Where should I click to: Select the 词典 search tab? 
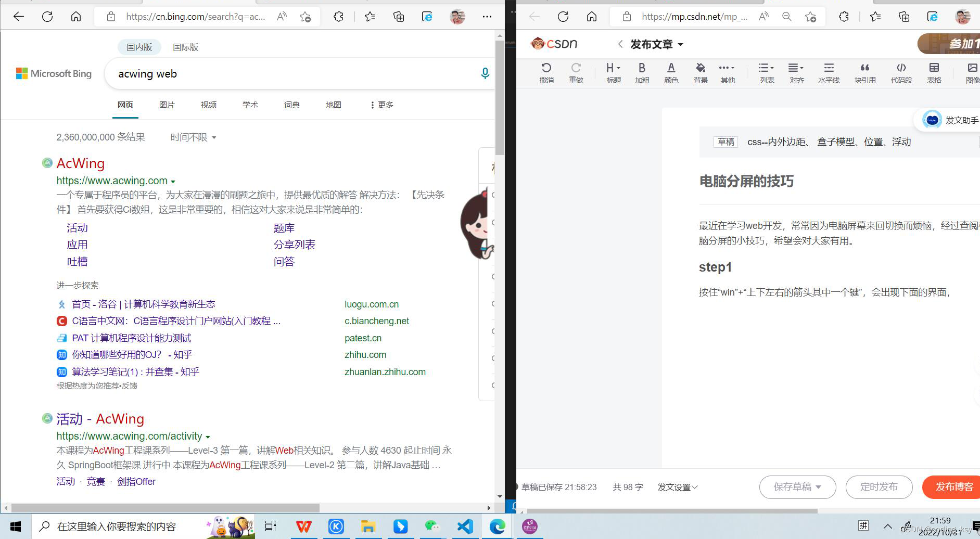point(291,105)
